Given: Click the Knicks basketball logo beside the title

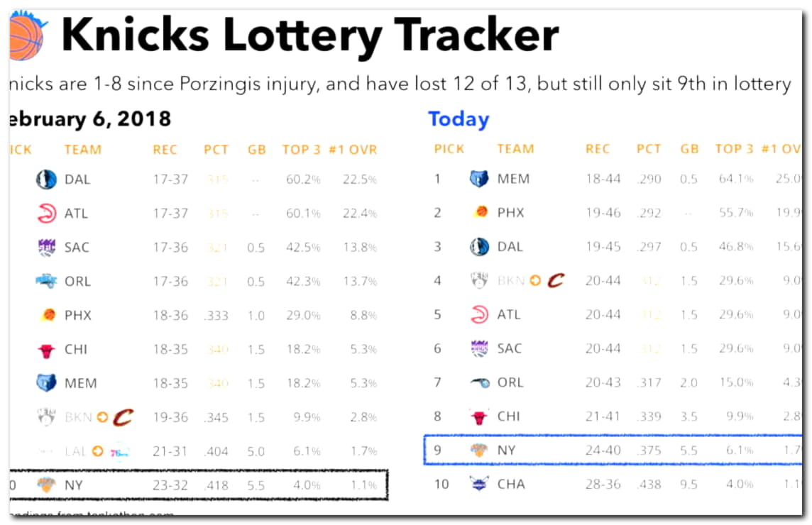Looking at the screenshot, I should 27,35.
